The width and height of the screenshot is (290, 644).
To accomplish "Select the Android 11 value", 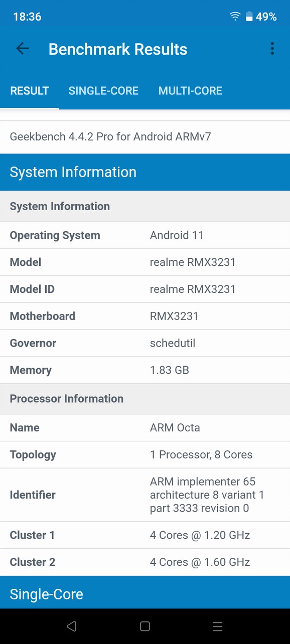I will [177, 235].
